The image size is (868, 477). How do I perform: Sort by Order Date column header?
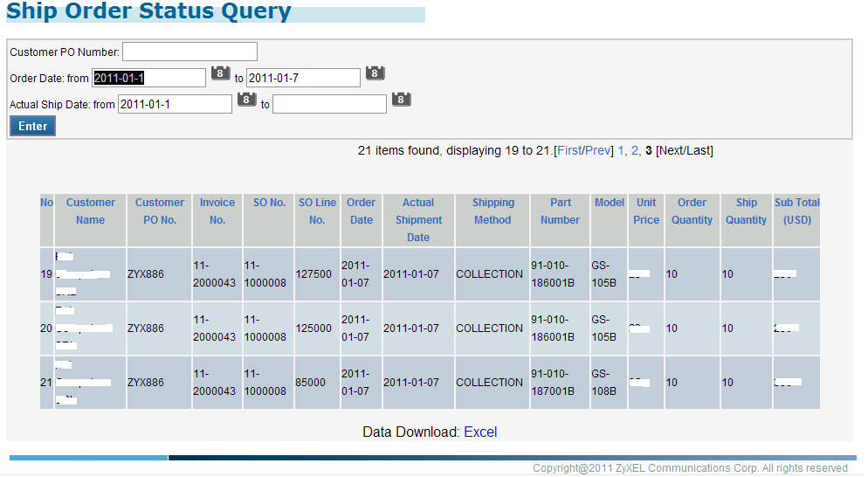coord(362,211)
